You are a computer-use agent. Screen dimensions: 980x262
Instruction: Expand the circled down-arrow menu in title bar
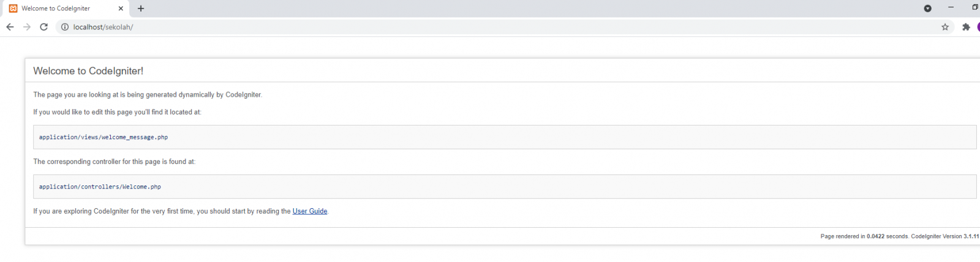click(927, 9)
